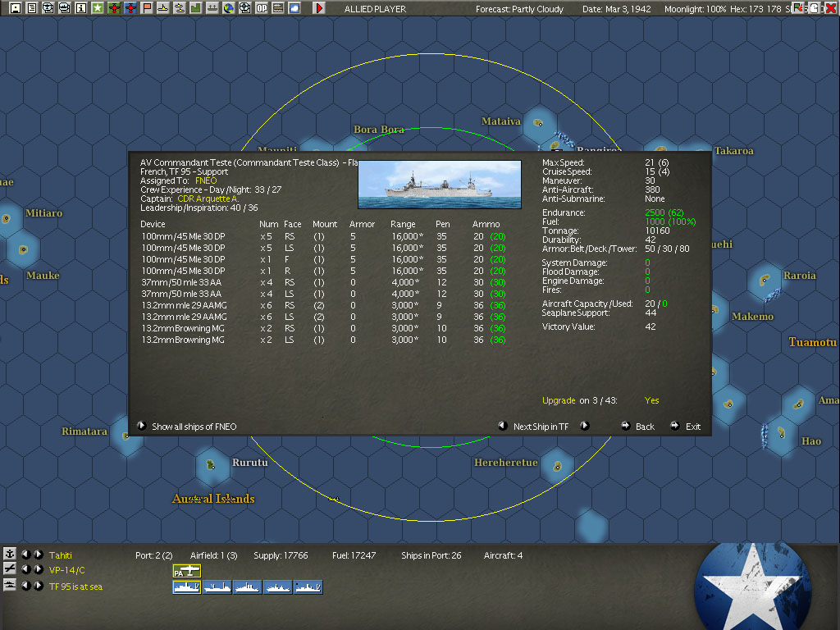This screenshot has width=840, height=630.
Task: Toggle the upgrade 'Yes' setting
Action: click(651, 400)
